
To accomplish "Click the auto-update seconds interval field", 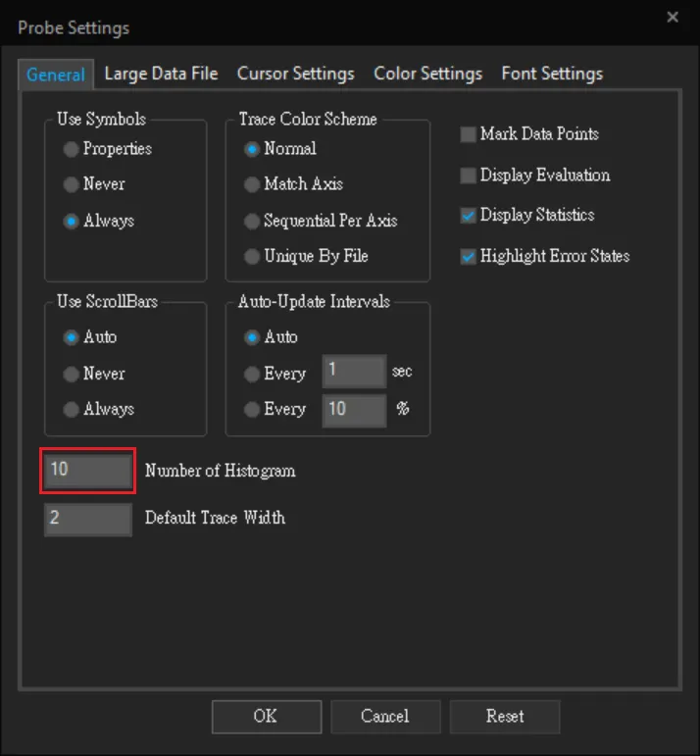I will click(354, 373).
